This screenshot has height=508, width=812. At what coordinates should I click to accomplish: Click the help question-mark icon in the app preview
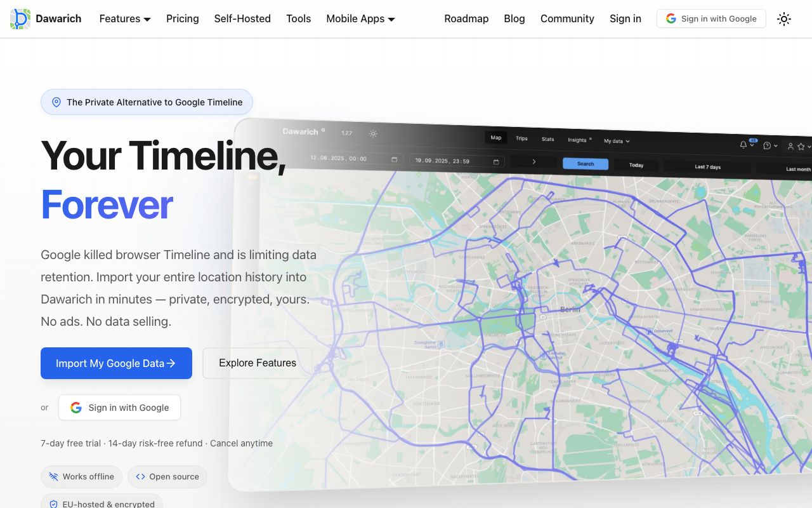(x=767, y=145)
